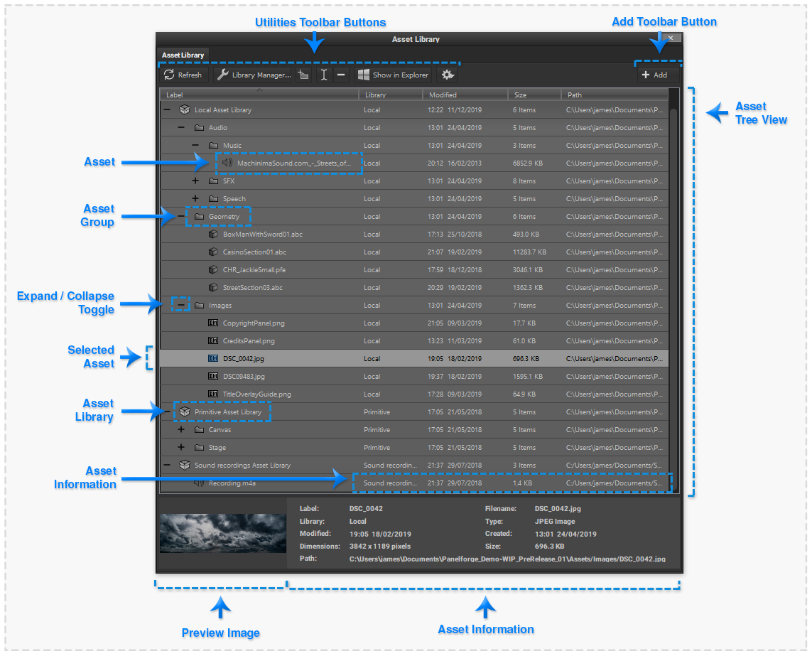This screenshot has height=656, width=812.
Task: Click the cube icon of BoxManWithSword01.abc
Action: (213, 235)
